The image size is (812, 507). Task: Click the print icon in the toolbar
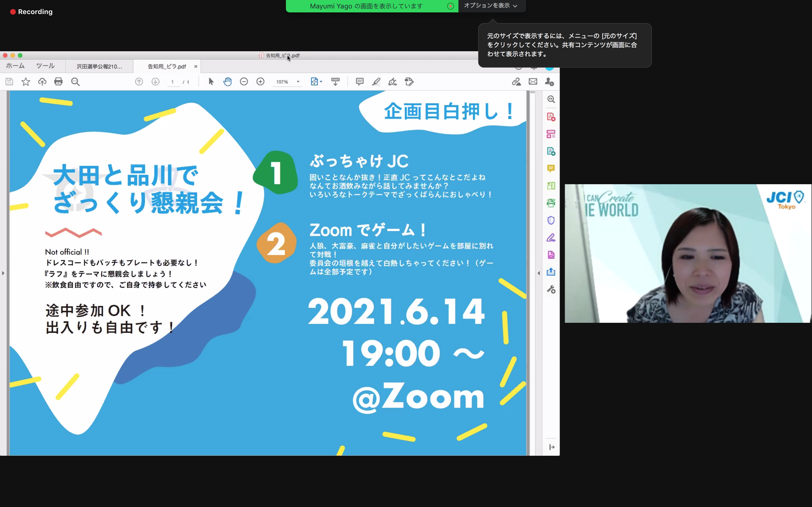(x=58, y=81)
